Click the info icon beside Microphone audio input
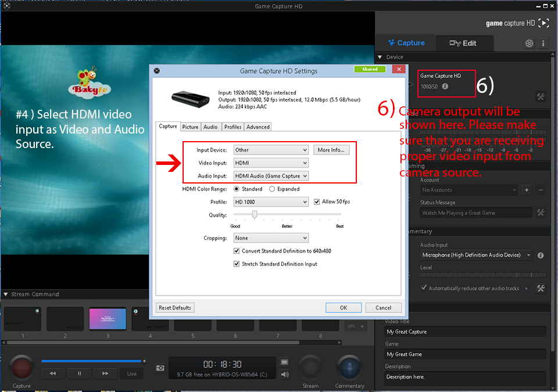Viewport: 558px width, 392px height. pyautogui.click(x=540, y=255)
